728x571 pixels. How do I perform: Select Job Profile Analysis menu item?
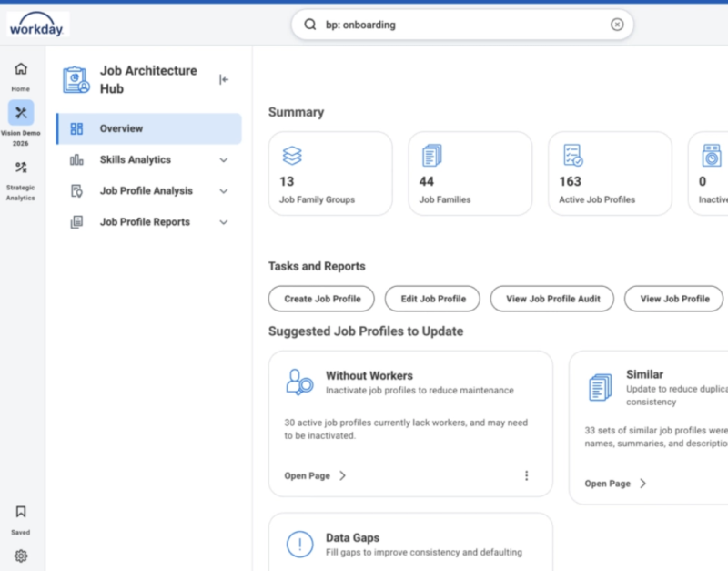tap(149, 191)
